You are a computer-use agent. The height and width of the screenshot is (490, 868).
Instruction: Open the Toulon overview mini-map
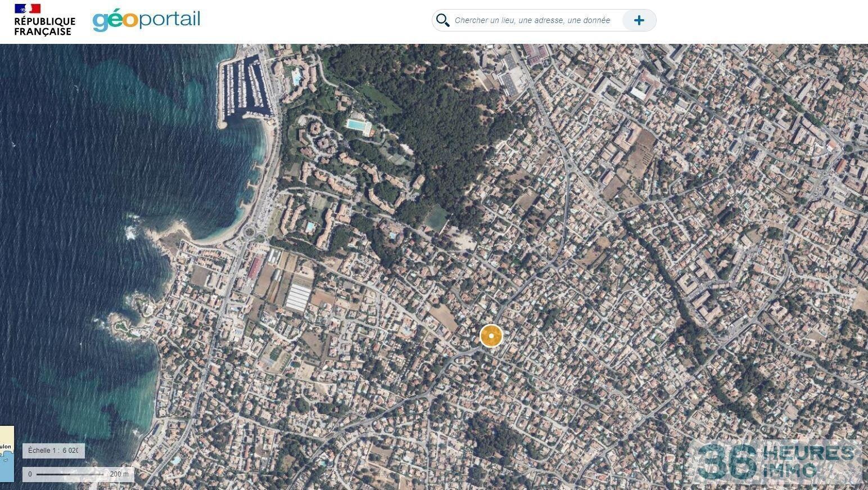[6, 453]
